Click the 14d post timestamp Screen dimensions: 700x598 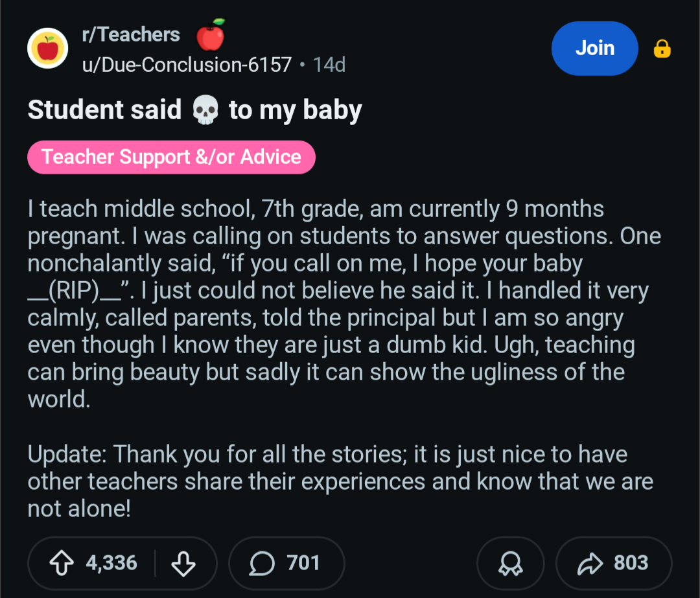pos(329,64)
